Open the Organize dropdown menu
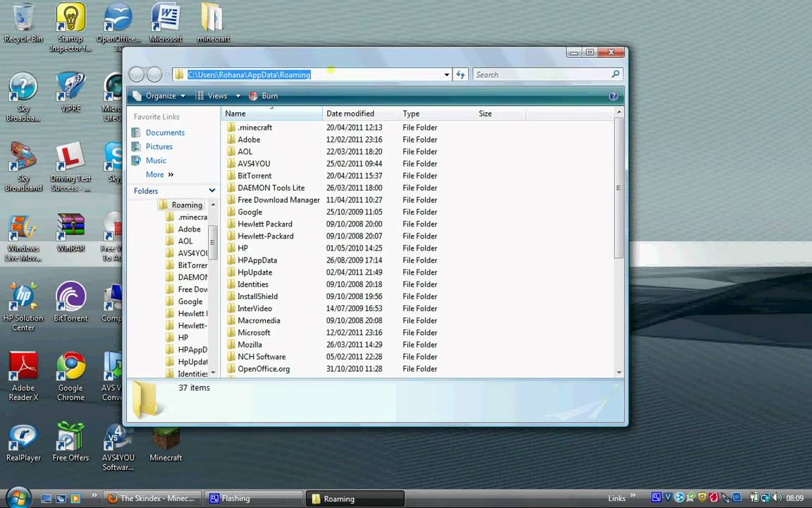This screenshot has height=508, width=812. (159, 96)
